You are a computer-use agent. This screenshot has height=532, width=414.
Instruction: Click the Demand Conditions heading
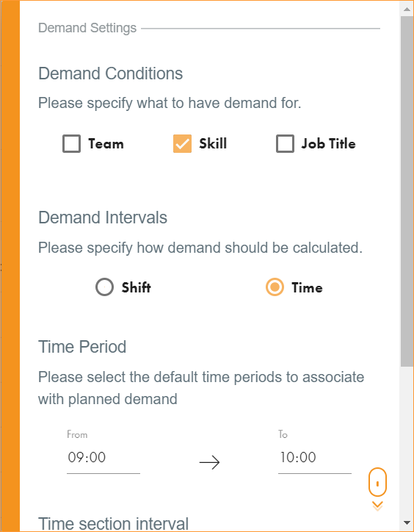point(111,73)
